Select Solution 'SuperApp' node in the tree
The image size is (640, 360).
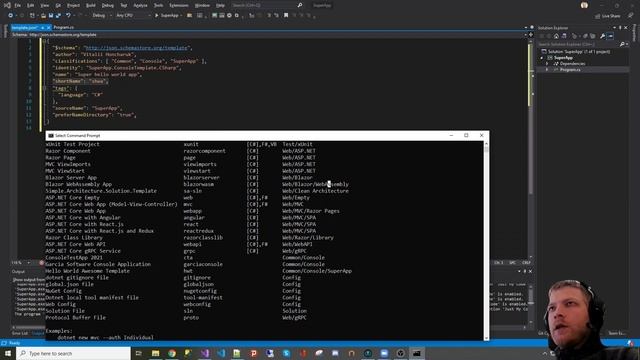576,51
